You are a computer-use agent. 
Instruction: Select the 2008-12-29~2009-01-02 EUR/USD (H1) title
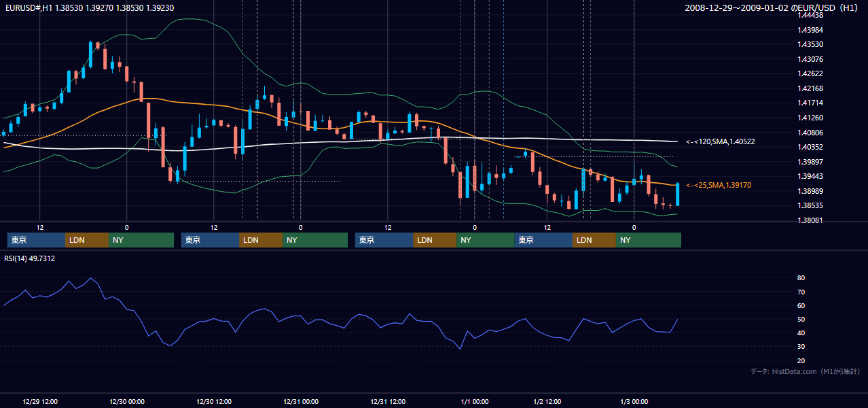click(x=773, y=7)
